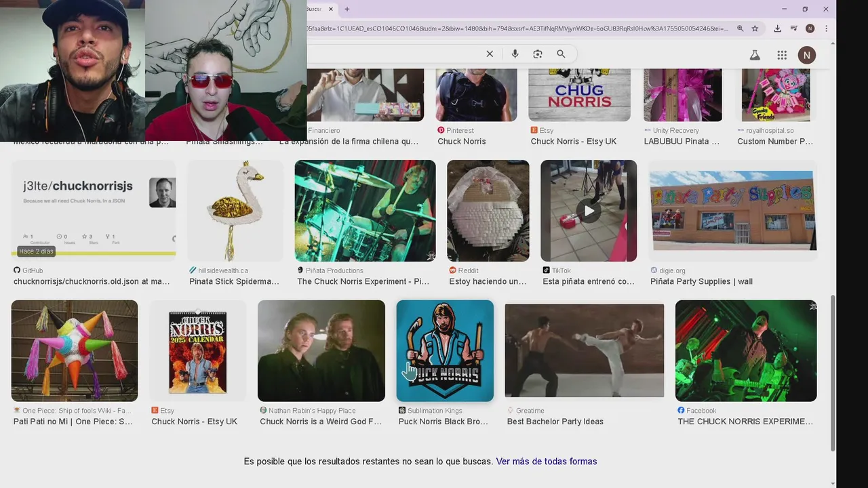Open media controls in Chrome toolbar

[793, 28]
